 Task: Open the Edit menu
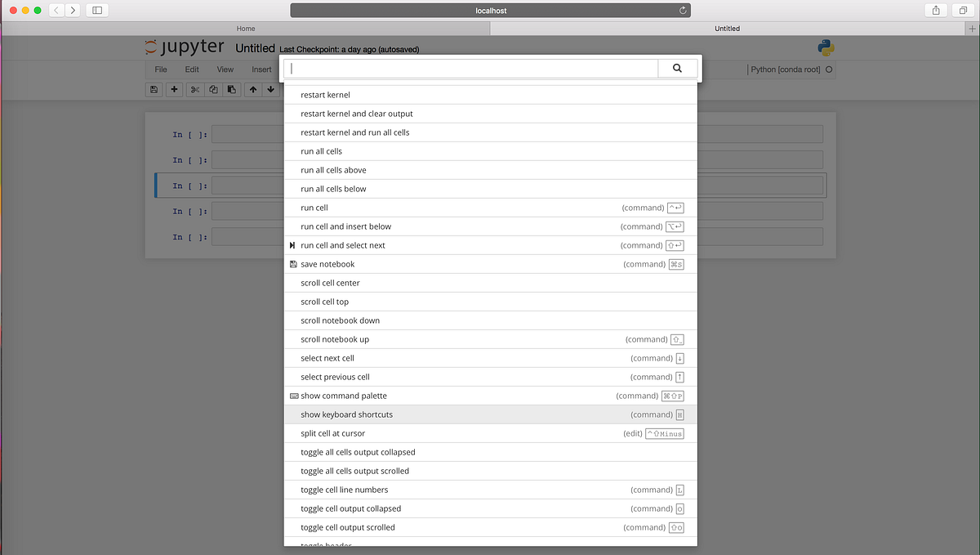point(191,69)
